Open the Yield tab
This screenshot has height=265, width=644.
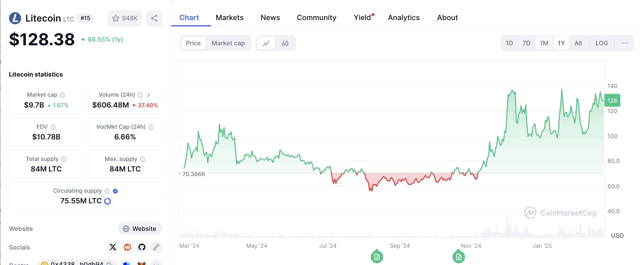(362, 18)
